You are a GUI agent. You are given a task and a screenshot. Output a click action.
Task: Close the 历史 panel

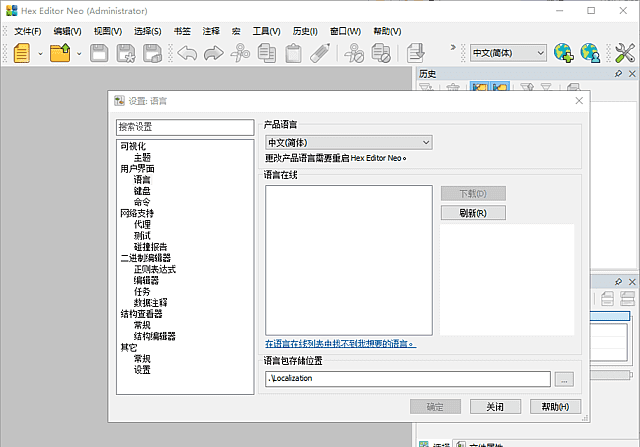point(632,73)
